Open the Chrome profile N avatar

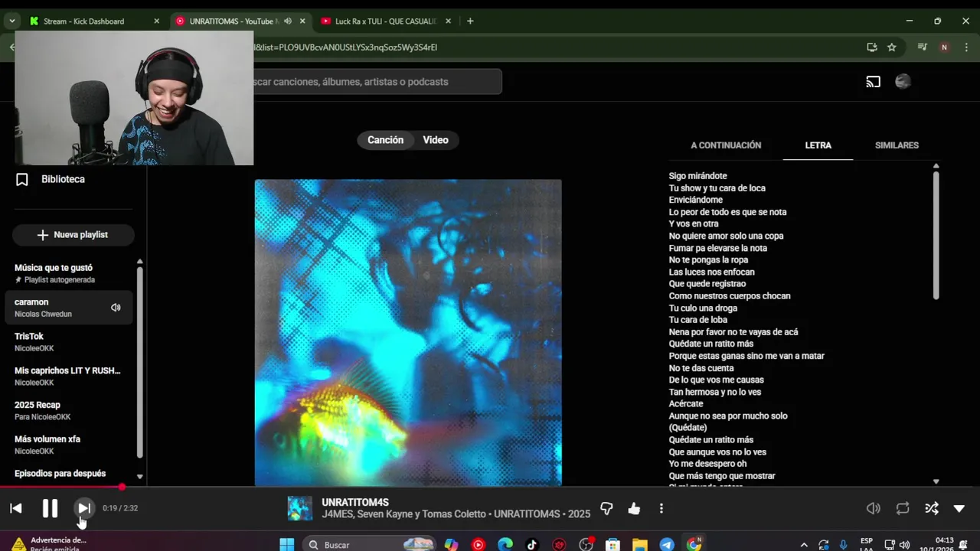click(944, 47)
